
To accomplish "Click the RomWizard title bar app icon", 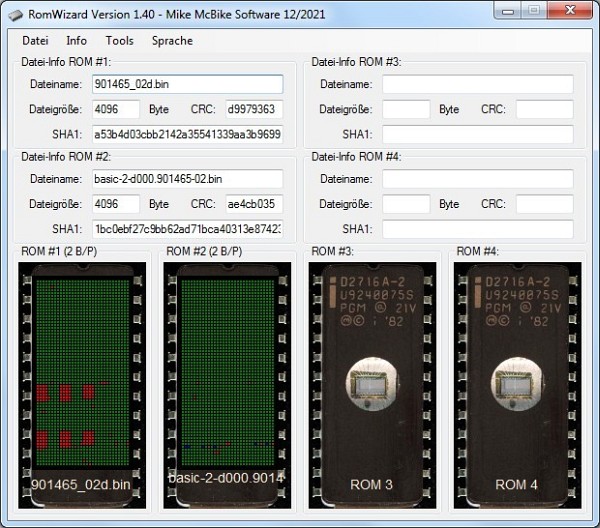I will [16, 13].
